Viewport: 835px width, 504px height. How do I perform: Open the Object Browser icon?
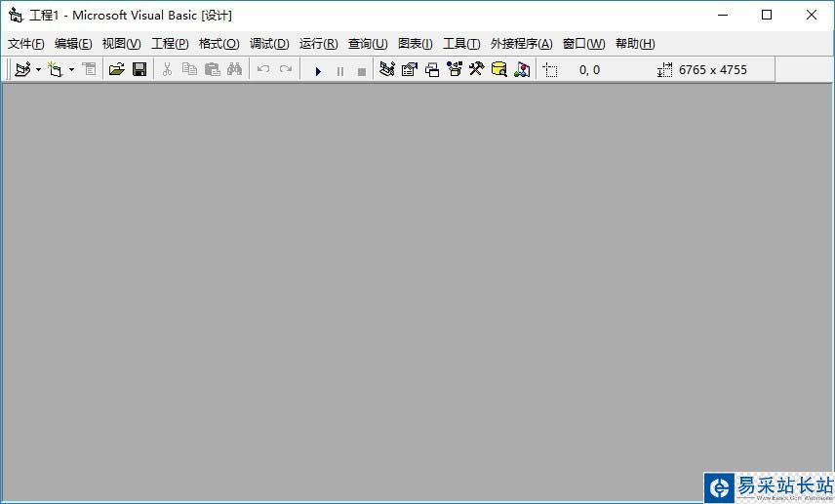tap(455, 69)
